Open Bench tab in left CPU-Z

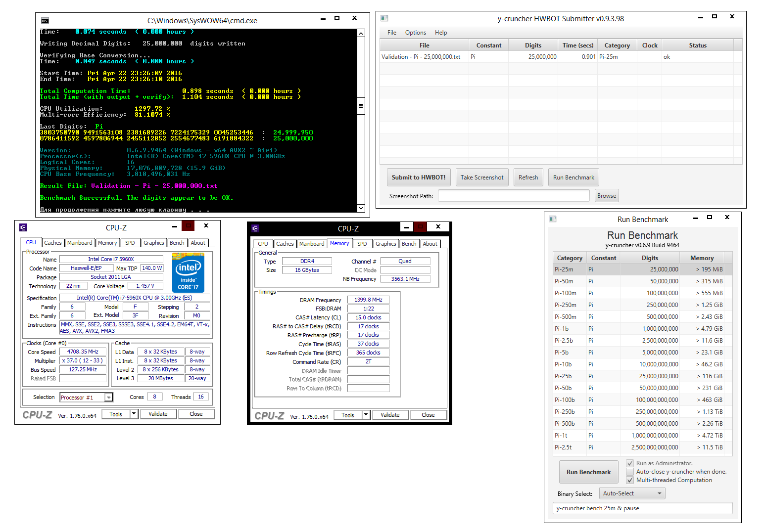tap(177, 243)
